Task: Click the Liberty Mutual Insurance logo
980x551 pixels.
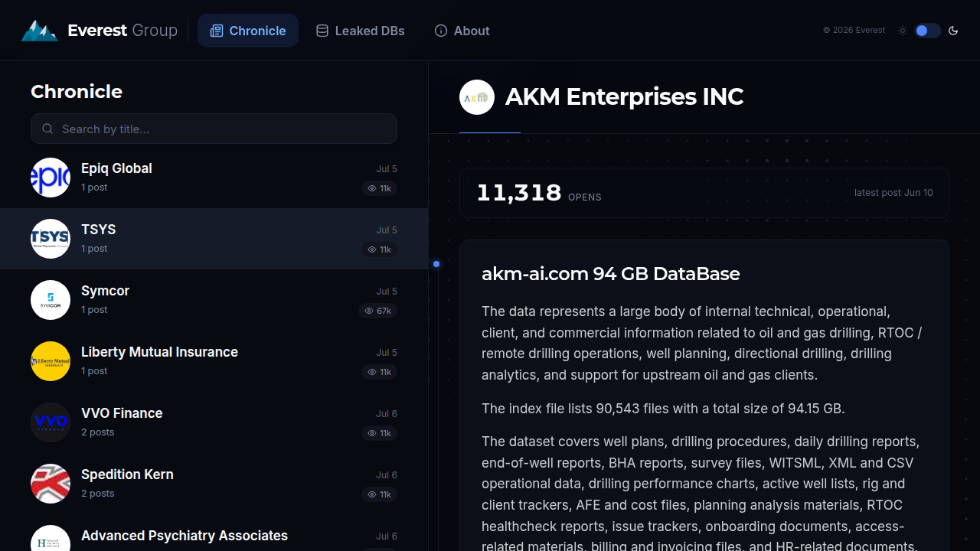Action: [51, 361]
